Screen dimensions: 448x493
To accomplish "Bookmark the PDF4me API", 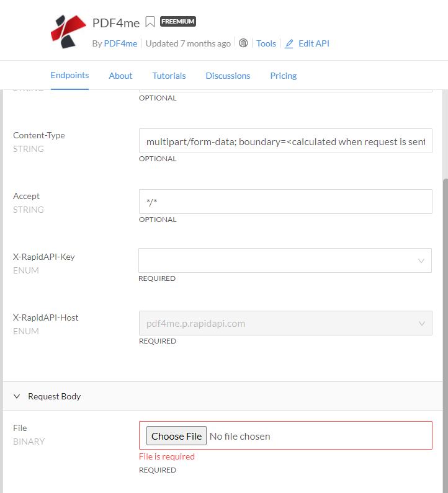I will (x=150, y=22).
